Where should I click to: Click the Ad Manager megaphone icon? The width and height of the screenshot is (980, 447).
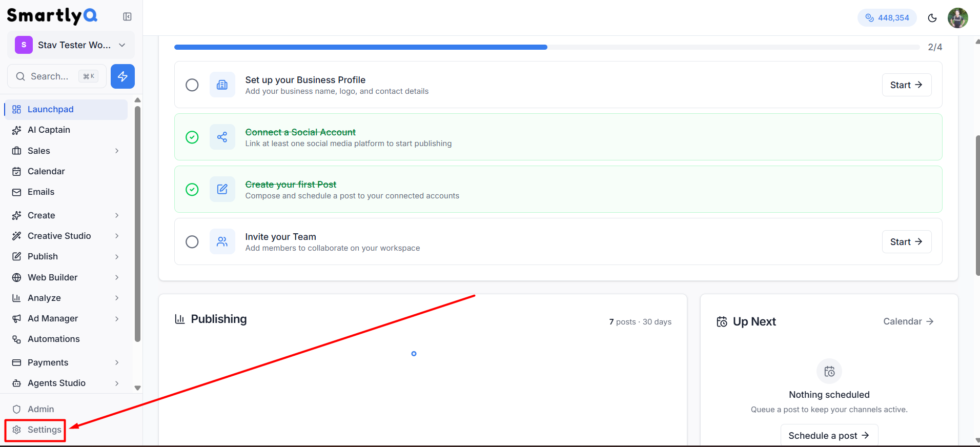click(x=17, y=318)
